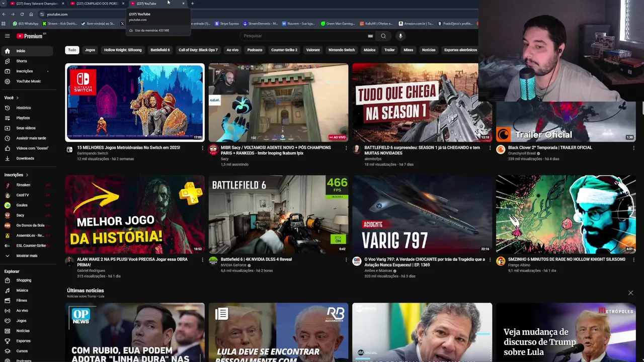Viewport: 644px width, 362px height.
Task: Open the Stripe Express bookmark
Action: [226, 24]
